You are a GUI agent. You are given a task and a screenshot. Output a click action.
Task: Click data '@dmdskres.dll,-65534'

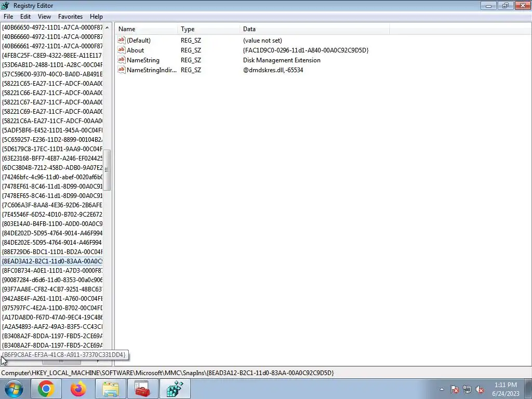273,70
